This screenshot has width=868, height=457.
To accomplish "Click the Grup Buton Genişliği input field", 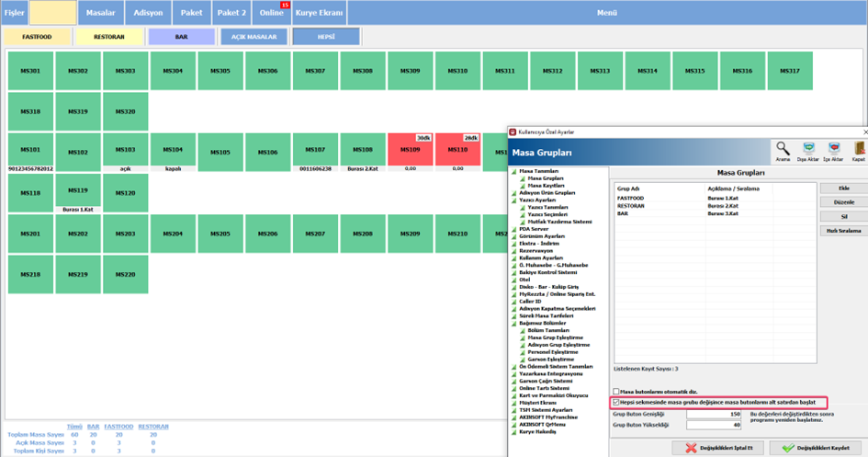I will coord(714,415).
